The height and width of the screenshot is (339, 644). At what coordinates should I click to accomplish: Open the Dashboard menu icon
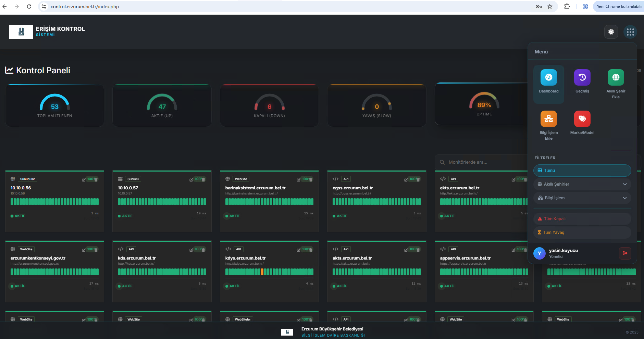548,78
